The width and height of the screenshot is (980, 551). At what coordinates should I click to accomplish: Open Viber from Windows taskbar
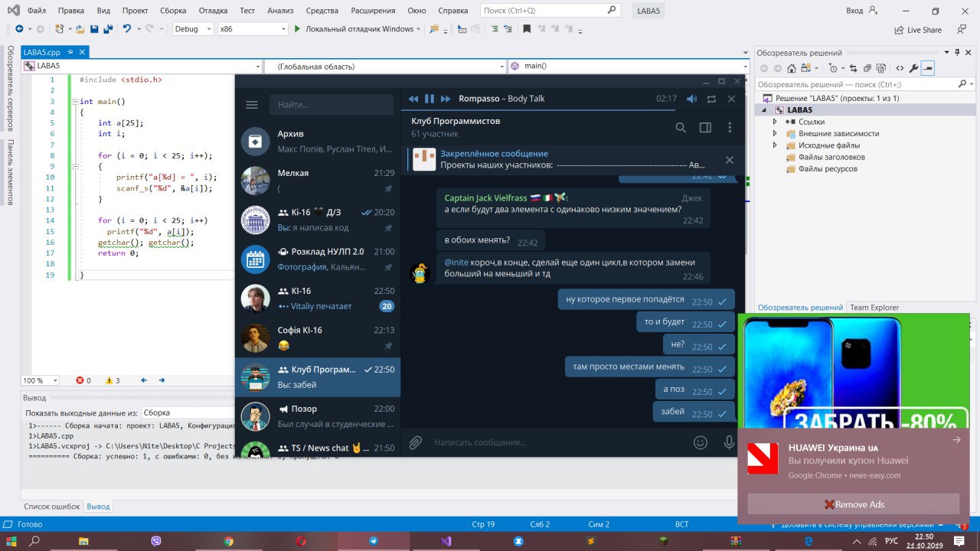156,540
